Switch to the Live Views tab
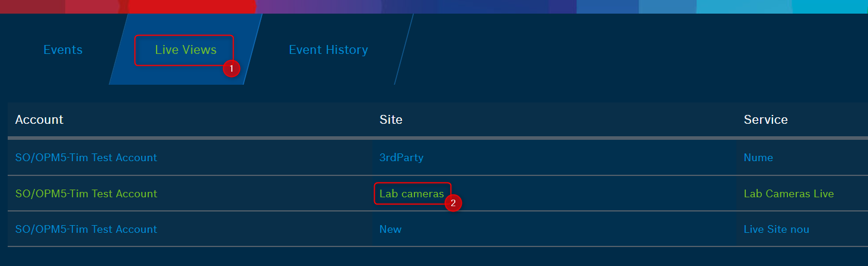This screenshot has height=266, width=868. pos(186,50)
